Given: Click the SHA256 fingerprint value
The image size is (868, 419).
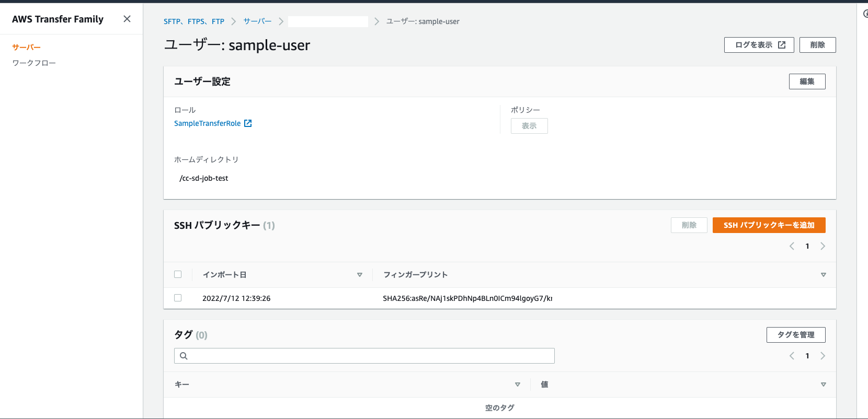Looking at the screenshot, I should (x=467, y=298).
